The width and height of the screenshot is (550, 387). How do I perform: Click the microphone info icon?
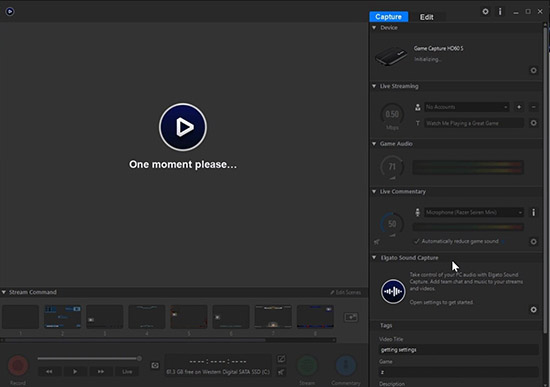pos(534,212)
